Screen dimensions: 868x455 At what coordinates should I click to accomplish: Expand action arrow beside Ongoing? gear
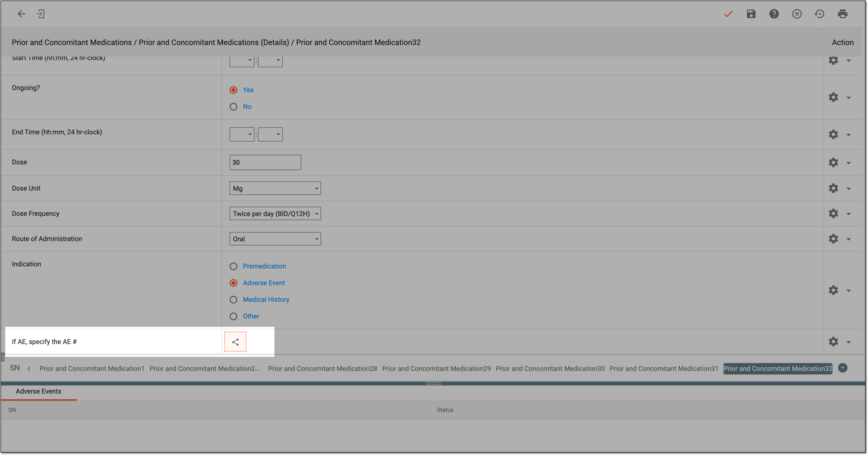pyautogui.click(x=849, y=98)
